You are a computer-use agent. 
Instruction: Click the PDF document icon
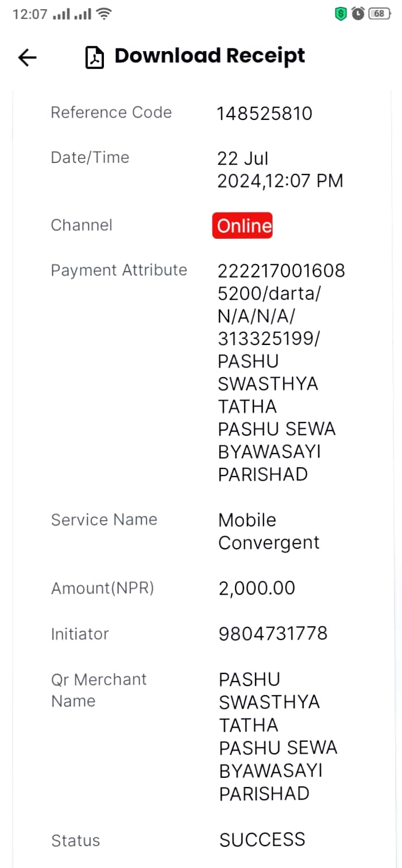pos(95,57)
